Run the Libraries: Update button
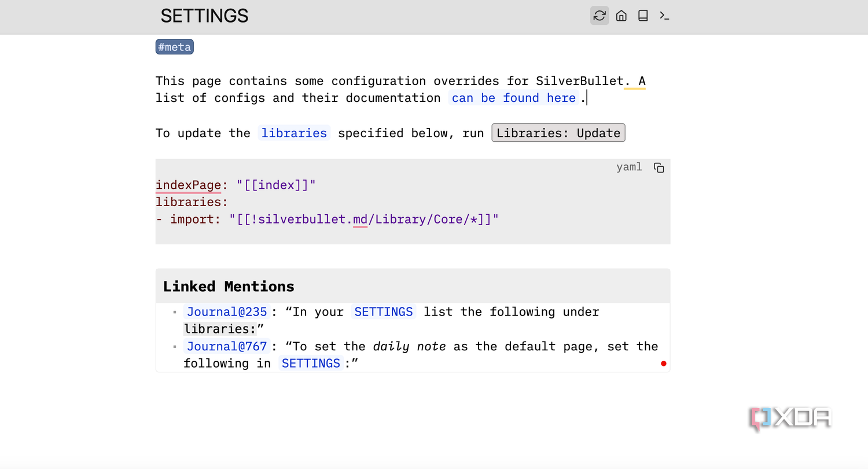 click(x=558, y=133)
